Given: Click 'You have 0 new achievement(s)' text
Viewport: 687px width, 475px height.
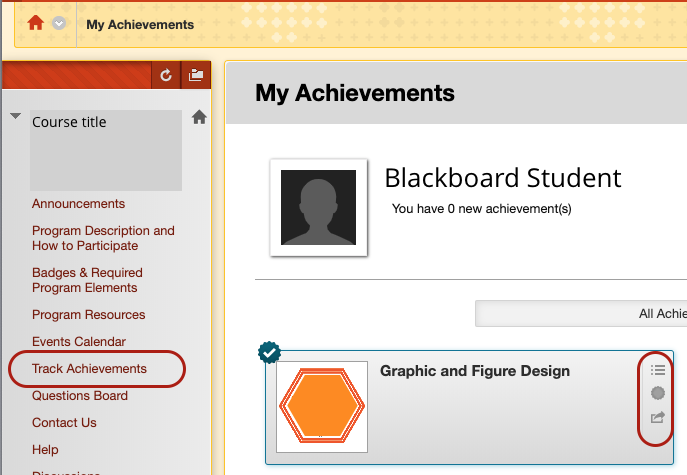Looking at the screenshot, I should pos(482,209).
